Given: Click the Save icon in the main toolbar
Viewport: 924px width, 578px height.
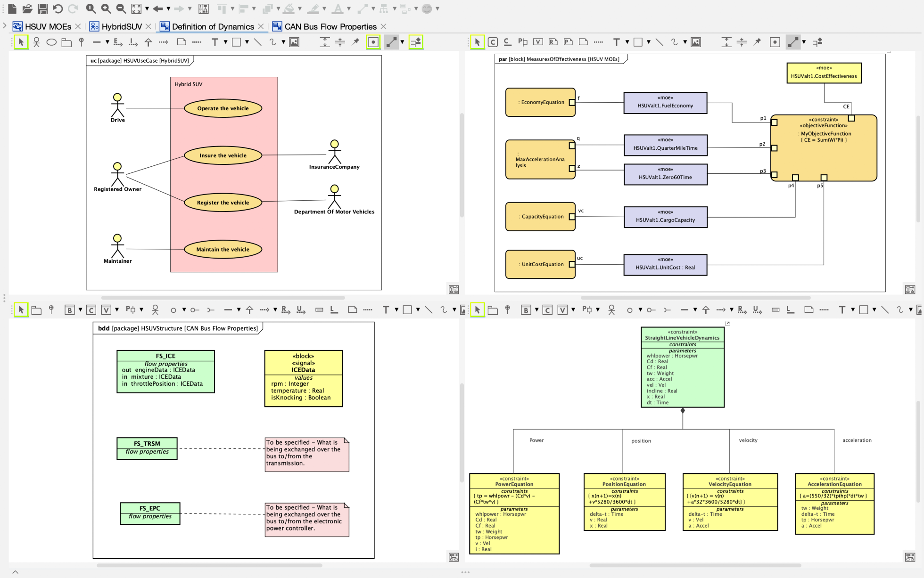Looking at the screenshot, I should [x=42, y=8].
